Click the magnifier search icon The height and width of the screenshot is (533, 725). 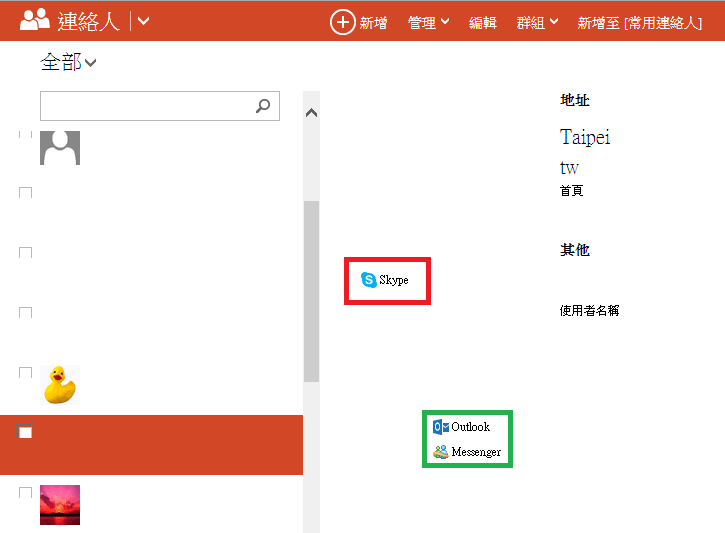click(263, 106)
